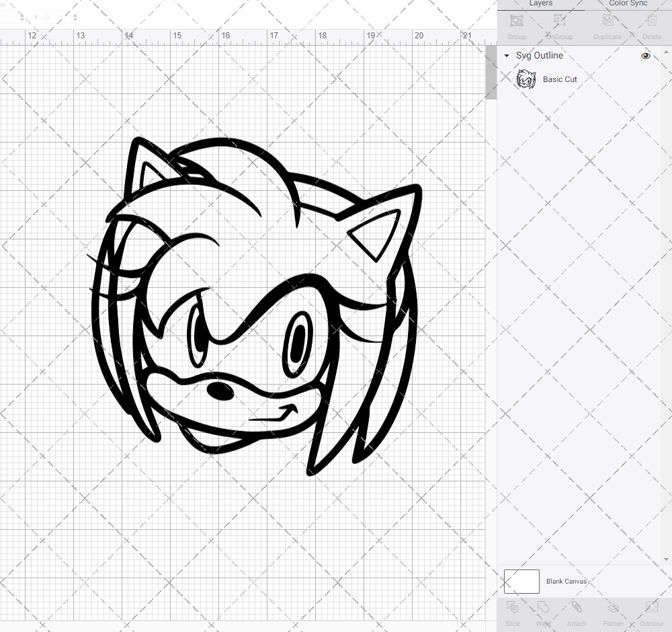Select the Basic Cut layer

[x=560, y=79]
